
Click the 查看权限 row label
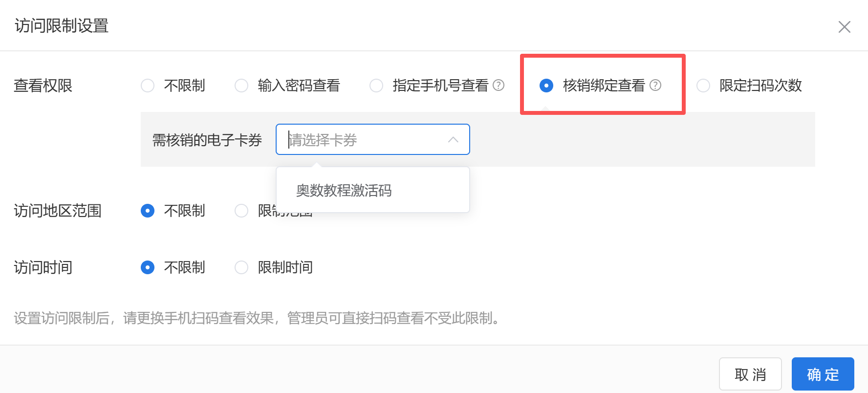43,86
